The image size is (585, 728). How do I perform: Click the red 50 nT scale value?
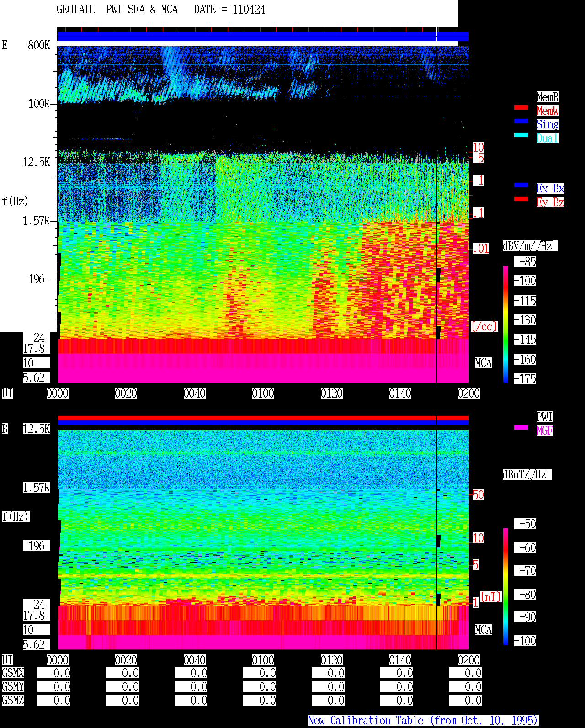(478, 494)
